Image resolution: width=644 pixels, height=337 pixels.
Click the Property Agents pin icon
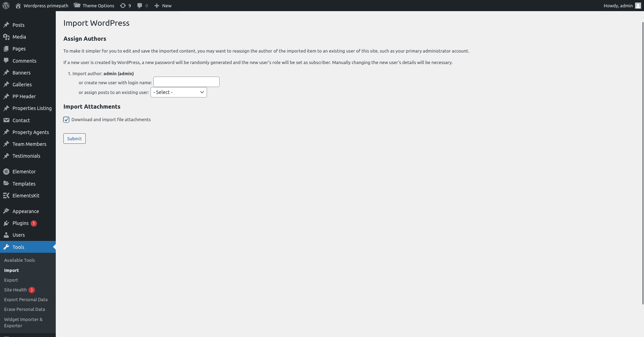[x=6, y=132]
